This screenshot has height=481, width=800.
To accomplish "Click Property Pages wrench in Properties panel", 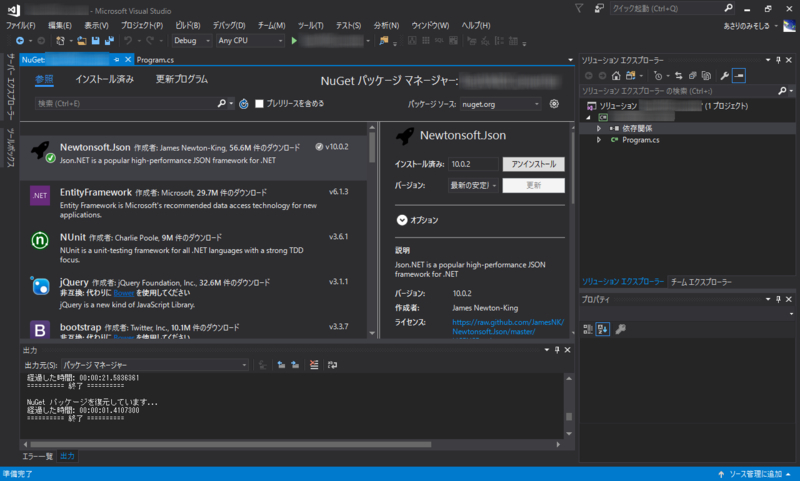I will click(x=620, y=330).
